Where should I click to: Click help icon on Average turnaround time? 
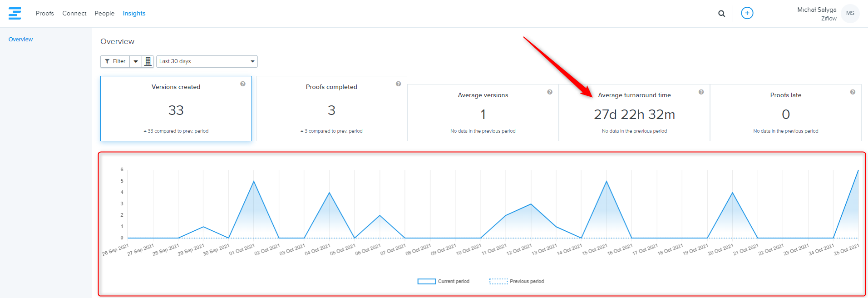tap(701, 92)
